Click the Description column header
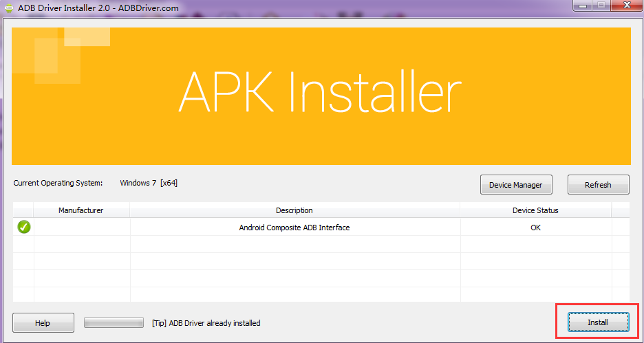The width and height of the screenshot is (644, 343). [294, 210]
